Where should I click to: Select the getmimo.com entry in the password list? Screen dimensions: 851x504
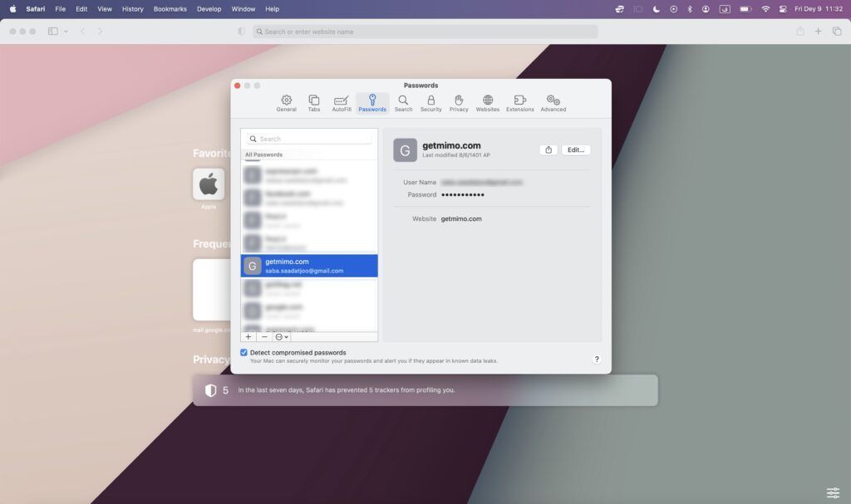click(309, 266)
